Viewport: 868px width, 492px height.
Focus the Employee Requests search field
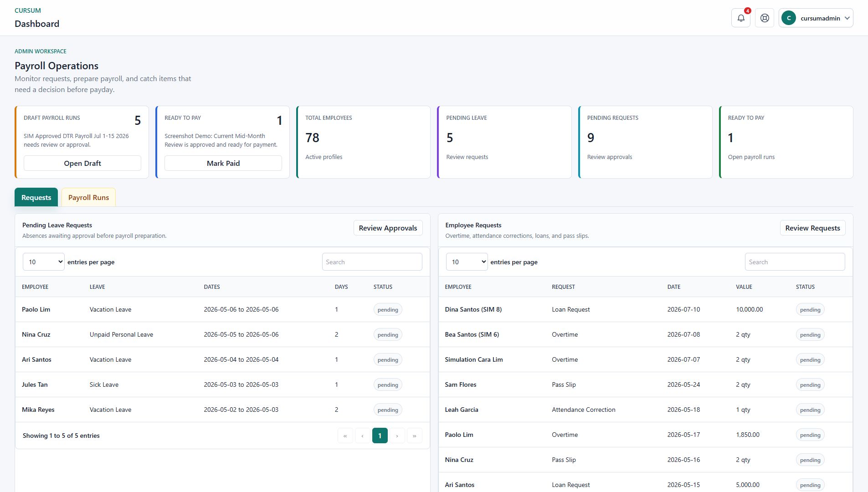pyautogui.click(x=795, y=262)
